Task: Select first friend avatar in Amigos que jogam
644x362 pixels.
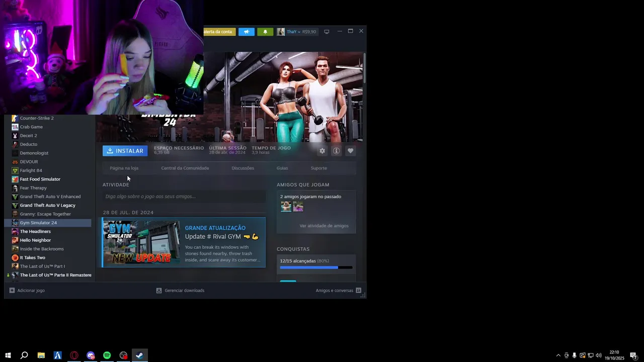Action: point(286,207)
